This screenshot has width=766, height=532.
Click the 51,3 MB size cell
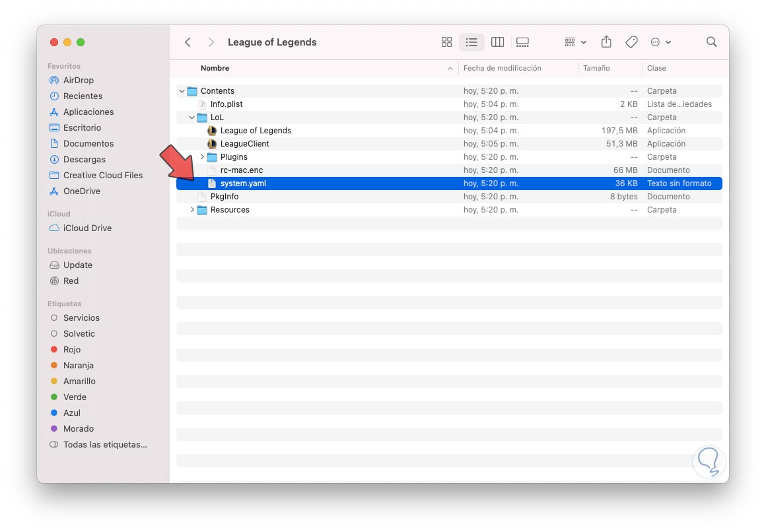click(622, 144)
